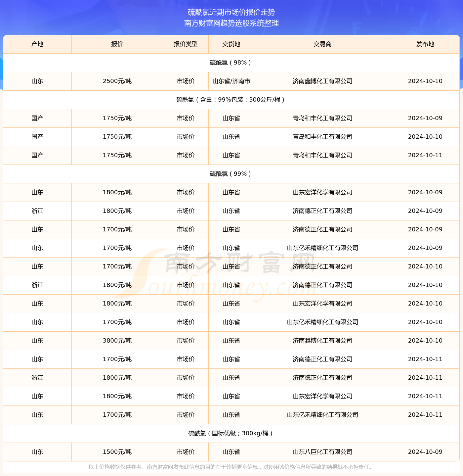
Task: Click 山东八巨化工有限公司 trader cell
Action: [x=322, y=452]
